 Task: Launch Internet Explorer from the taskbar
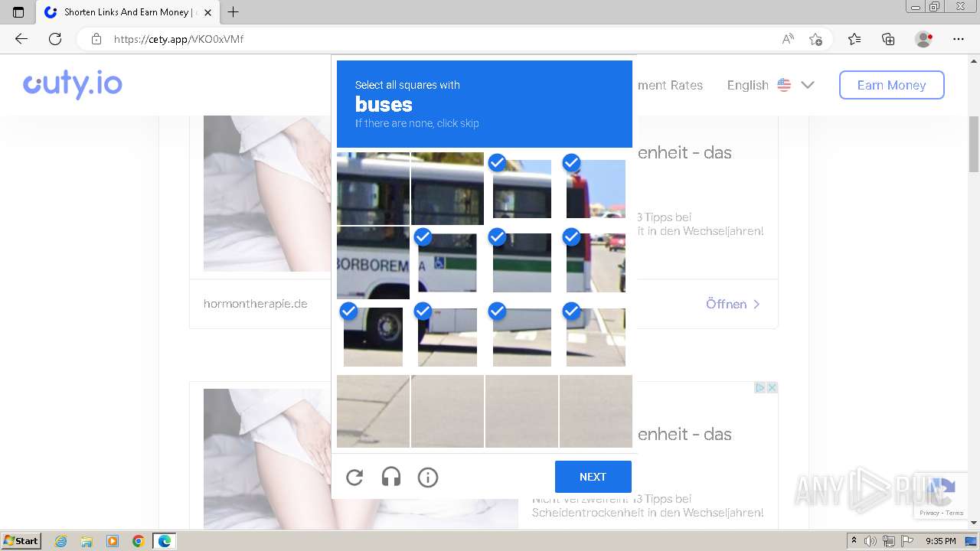click(x=61, y=541)
